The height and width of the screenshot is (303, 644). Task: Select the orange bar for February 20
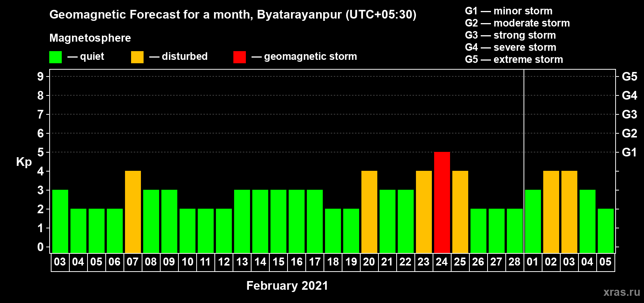(x=369, y=212)
